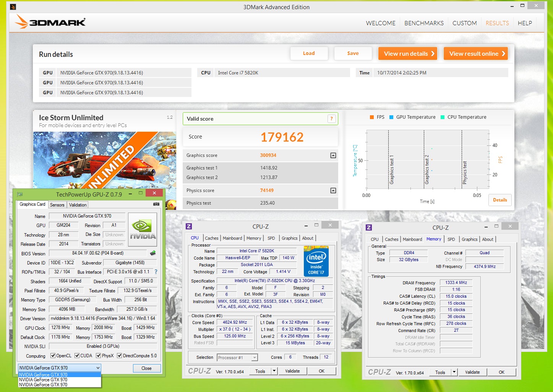
Task: Click the CPU-Z icon in the processor window title bar
Action: pos(189,226)
